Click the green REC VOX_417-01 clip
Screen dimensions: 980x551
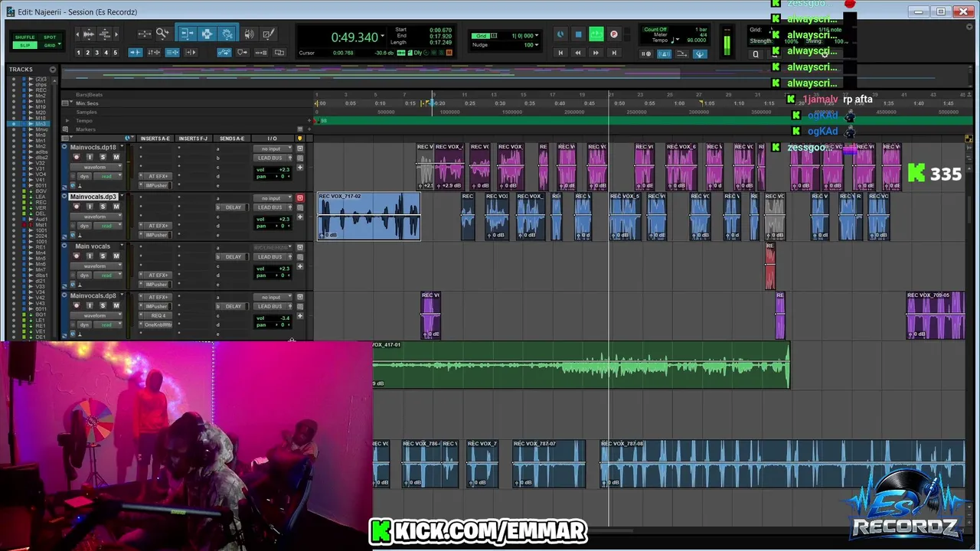point(580,365)
